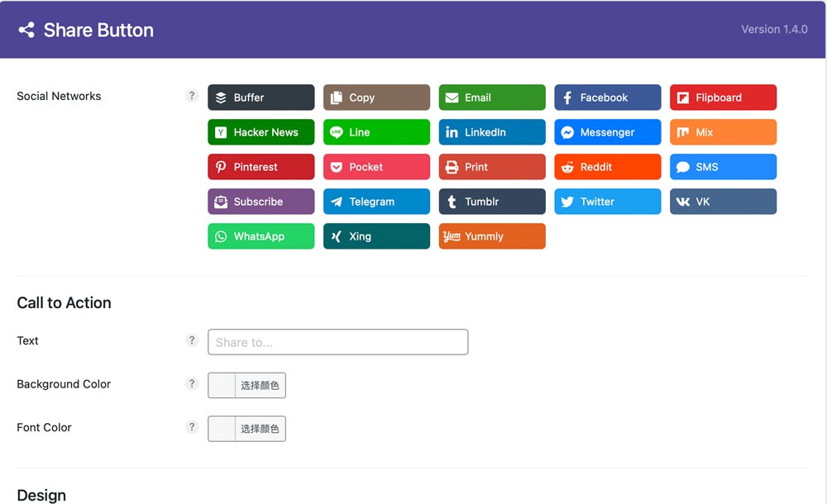Click the Design section heading
The width and height of the screenshot is (827, 504).
tap(41, 495)
